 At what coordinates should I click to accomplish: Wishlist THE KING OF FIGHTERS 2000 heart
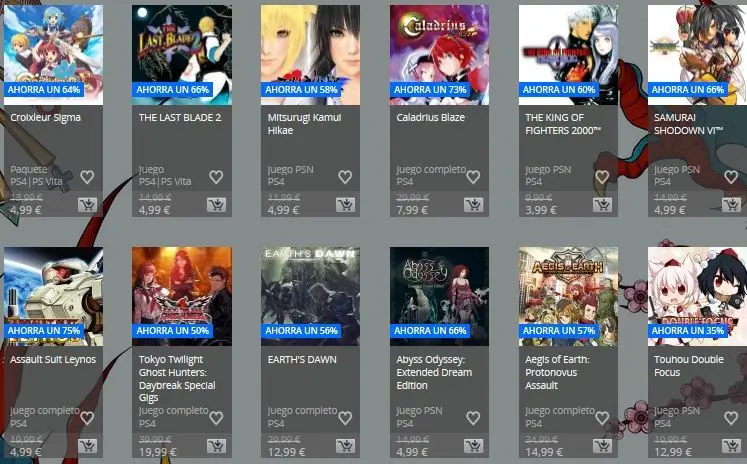[x=602, y=177]
